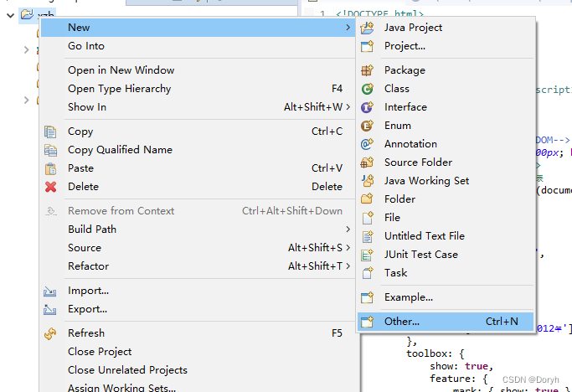Click the Copy Qualified Name label
Image resolution: width=572 pixels, height=392 pixels.
pos(120,150)
